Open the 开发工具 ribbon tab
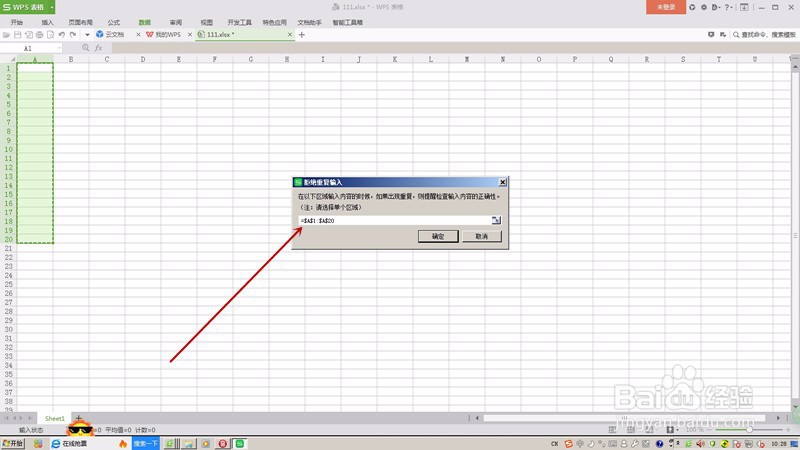This screenshot has height=450, width=800. (240, 22)
